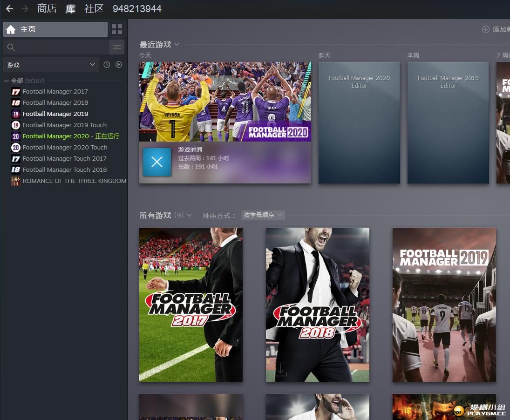Open the 按字母顺序 sort dropdown
510x420 pixels.
click(x=263, y=215)
